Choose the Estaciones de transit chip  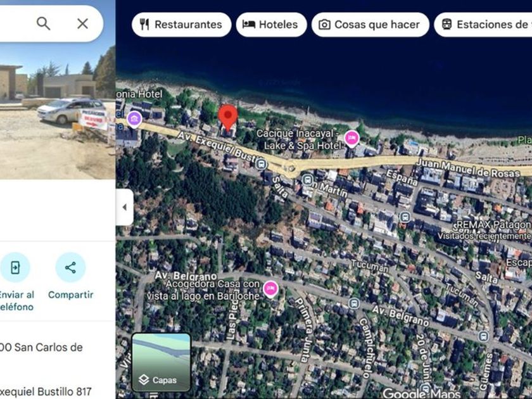483,25
